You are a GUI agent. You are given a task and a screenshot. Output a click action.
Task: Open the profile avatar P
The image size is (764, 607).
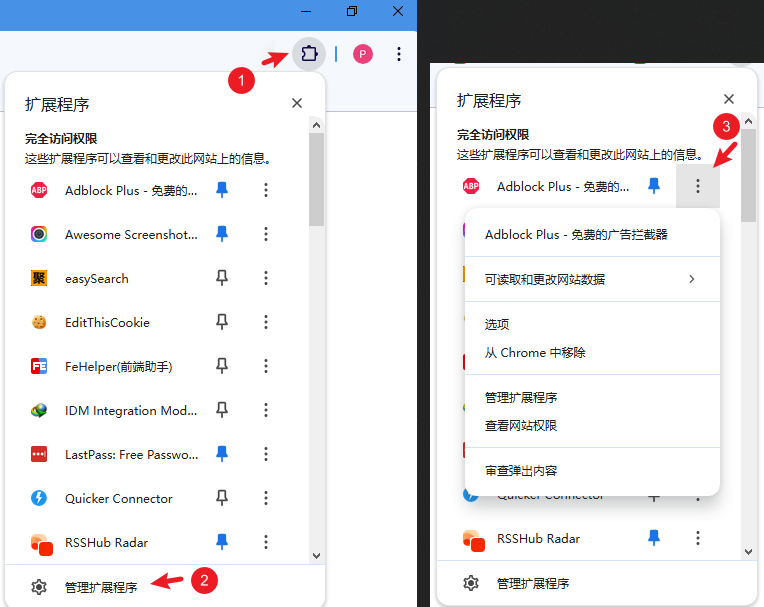tap(363, 54)
